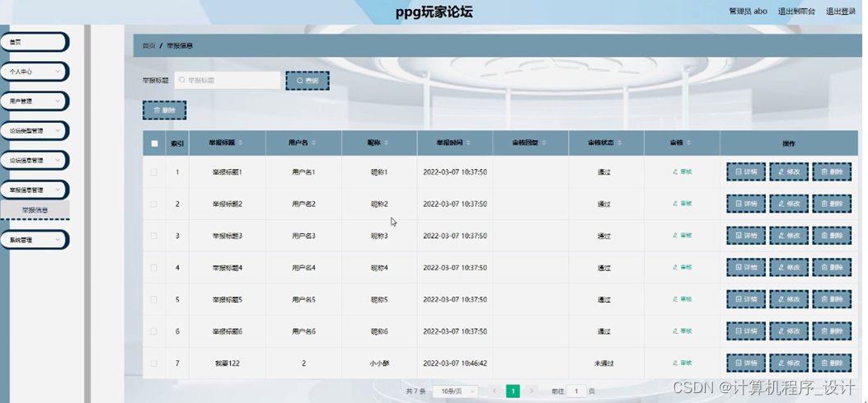
Task: Click 删除 for row 举报标题4
Action: click(832, 267)
